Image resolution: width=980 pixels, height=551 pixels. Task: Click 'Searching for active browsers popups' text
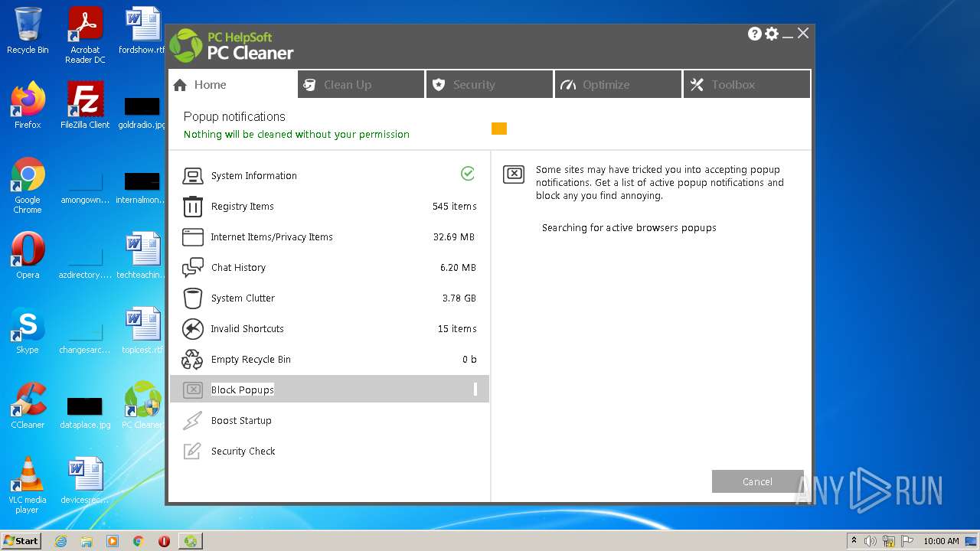[629, 228]
